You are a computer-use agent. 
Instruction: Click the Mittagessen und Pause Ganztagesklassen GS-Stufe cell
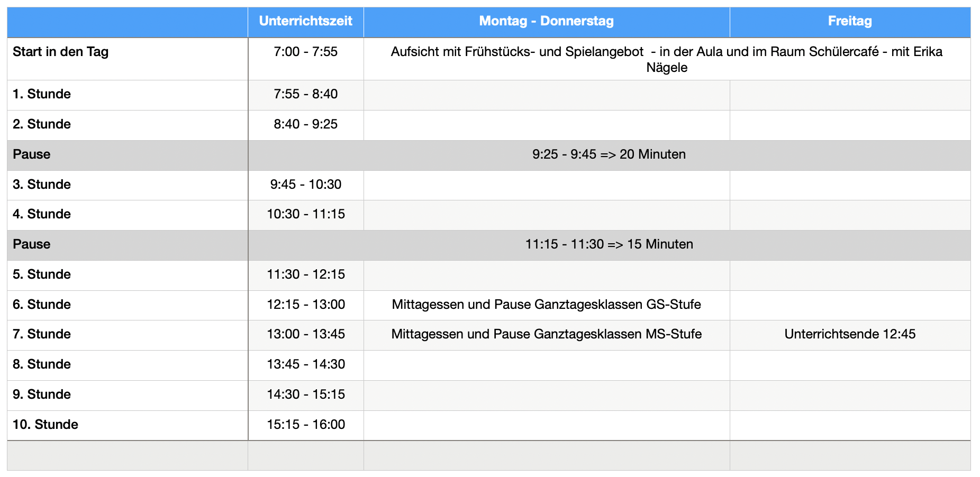pos(547,305)
